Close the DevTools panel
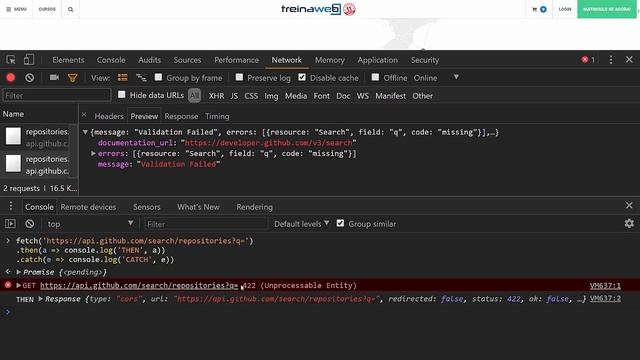640x360 pixels. pos(629,60)
